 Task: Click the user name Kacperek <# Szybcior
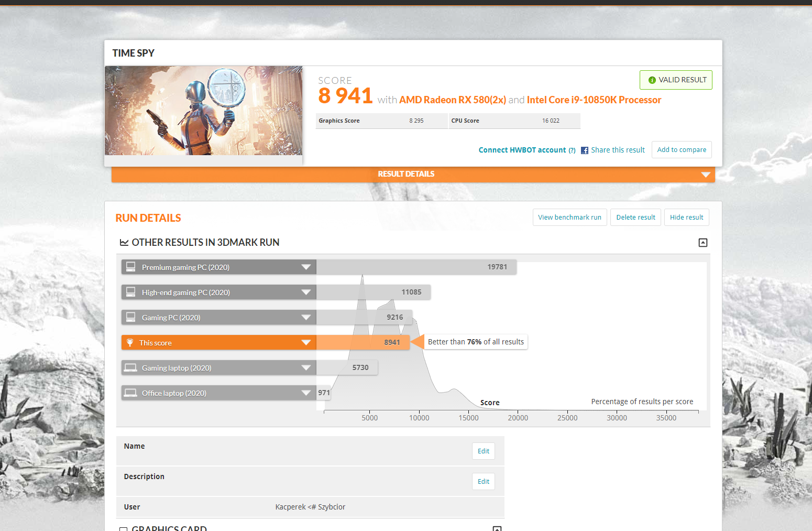coord(310,507)
